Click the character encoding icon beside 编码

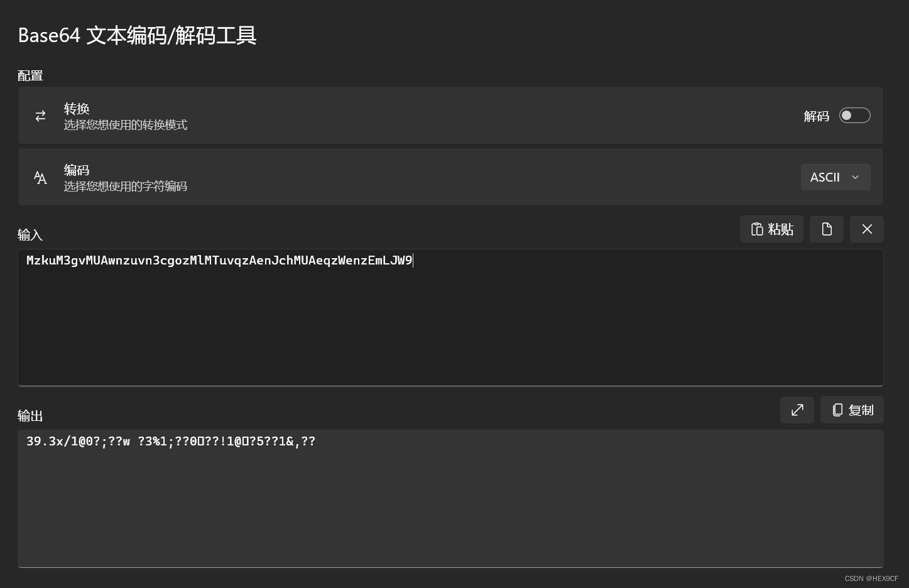pos(40,177)
